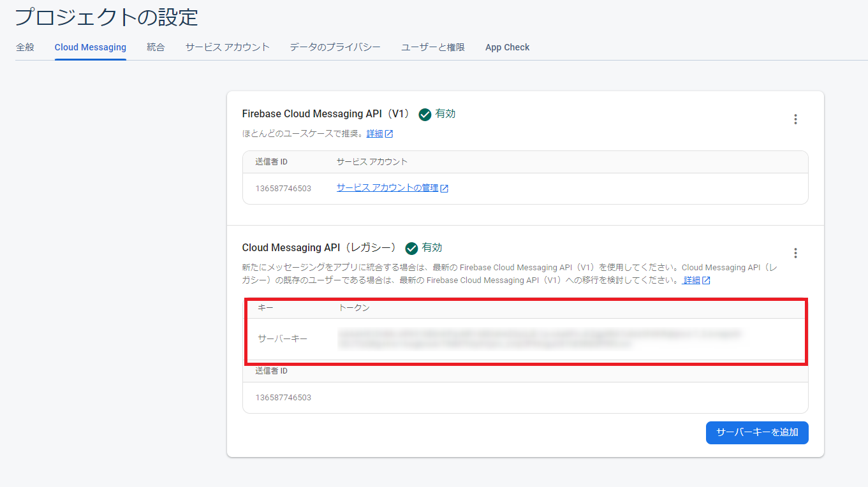Open three-dot menu for Firebase Cloud Messaging API (V1)

click(x=795, y=119)
